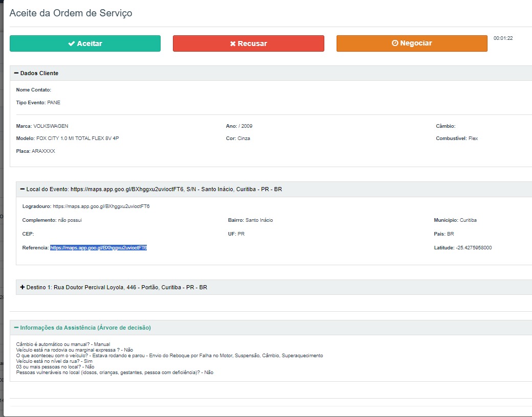Viewport: 532px width, 417px height.
Task: Expand the Destino 1 Rua Doutor Percival Loyola section
Action: [x=117, y=287]
